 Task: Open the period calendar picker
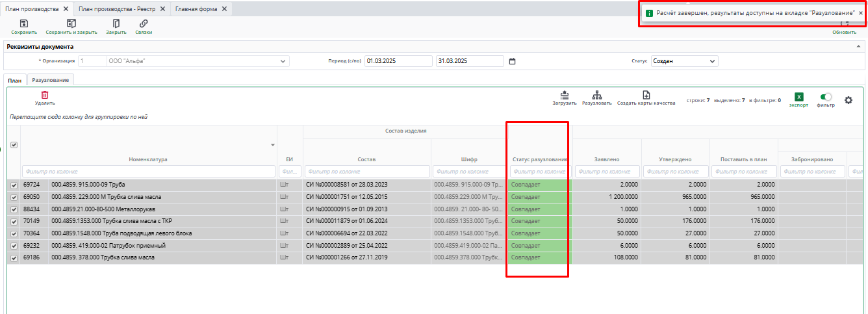click(x=512, y=61)
